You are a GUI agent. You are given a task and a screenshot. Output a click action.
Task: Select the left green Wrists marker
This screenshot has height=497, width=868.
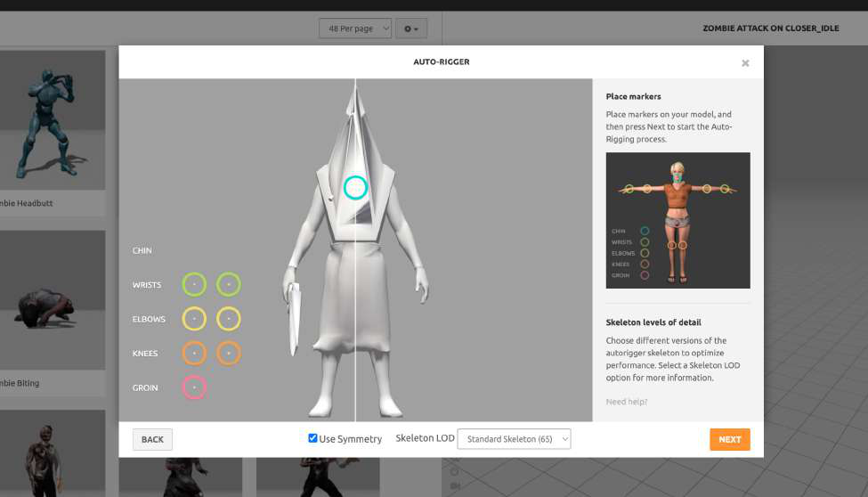[x=194, y=285]
